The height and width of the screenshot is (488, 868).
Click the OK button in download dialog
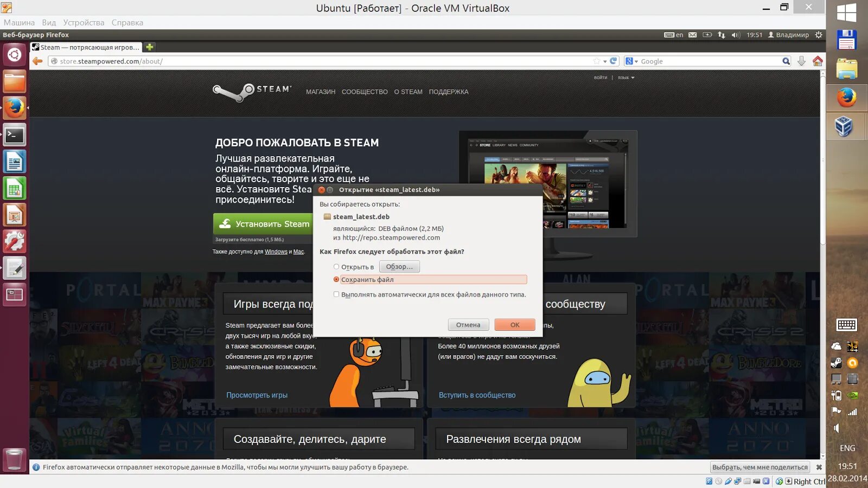tap(515, 325)
